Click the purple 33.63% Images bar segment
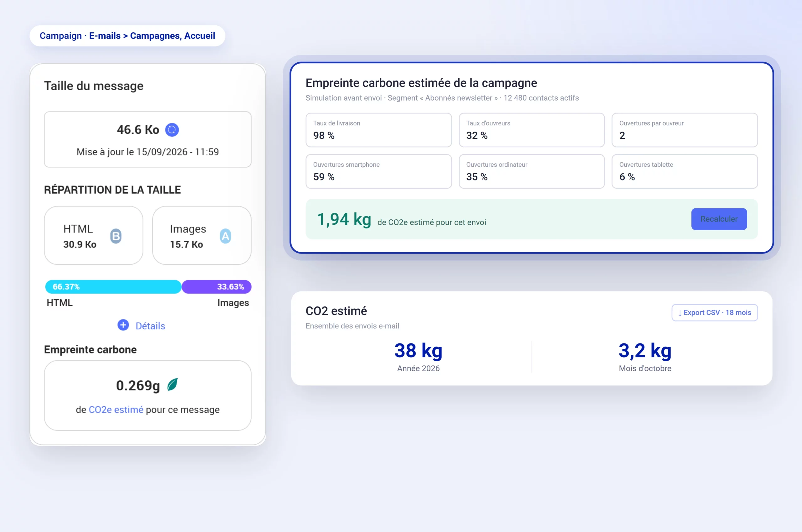Screen dimensions: 802x532 coord(216,287)
